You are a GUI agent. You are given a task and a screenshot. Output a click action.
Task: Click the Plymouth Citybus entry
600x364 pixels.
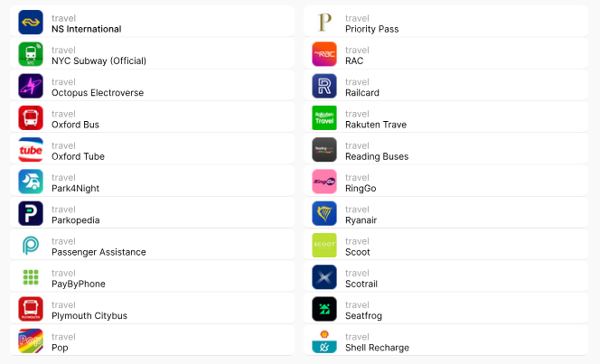tap(89, 315)
